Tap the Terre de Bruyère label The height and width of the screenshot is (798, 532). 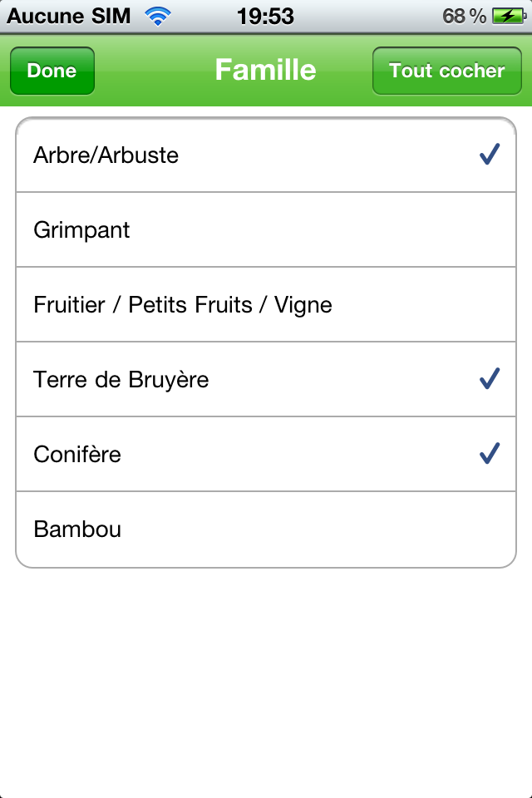(121, 380)
